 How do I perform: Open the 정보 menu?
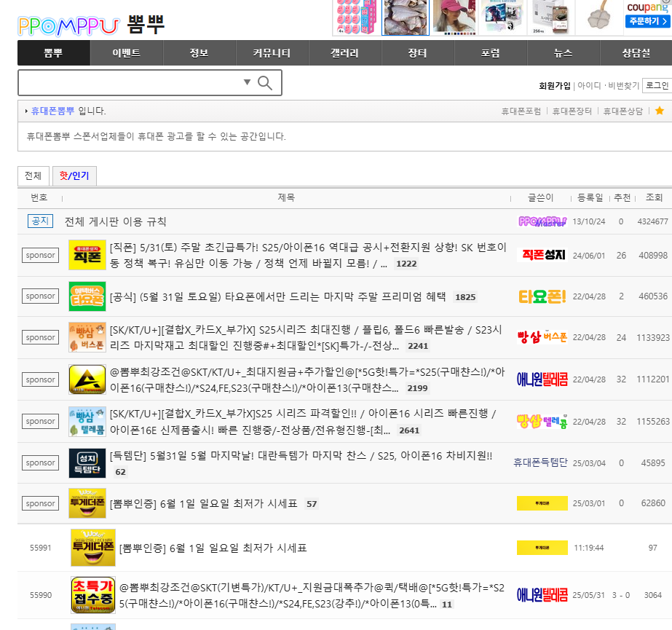(199, 52)
